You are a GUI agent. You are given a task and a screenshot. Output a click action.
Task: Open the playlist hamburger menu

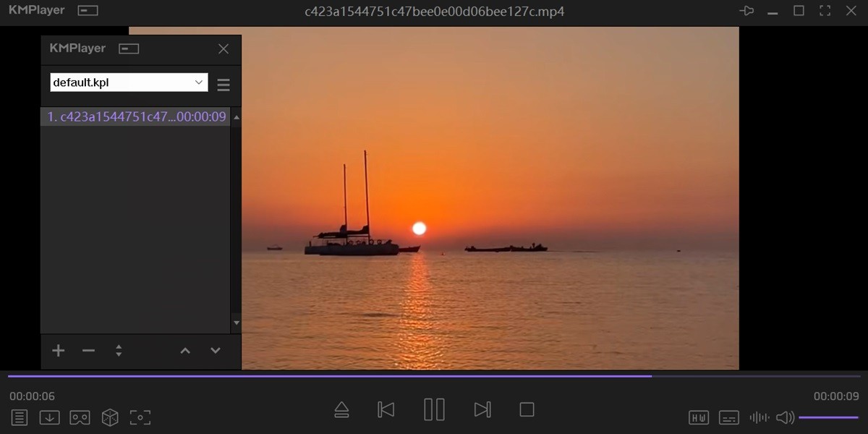point(223,85)
